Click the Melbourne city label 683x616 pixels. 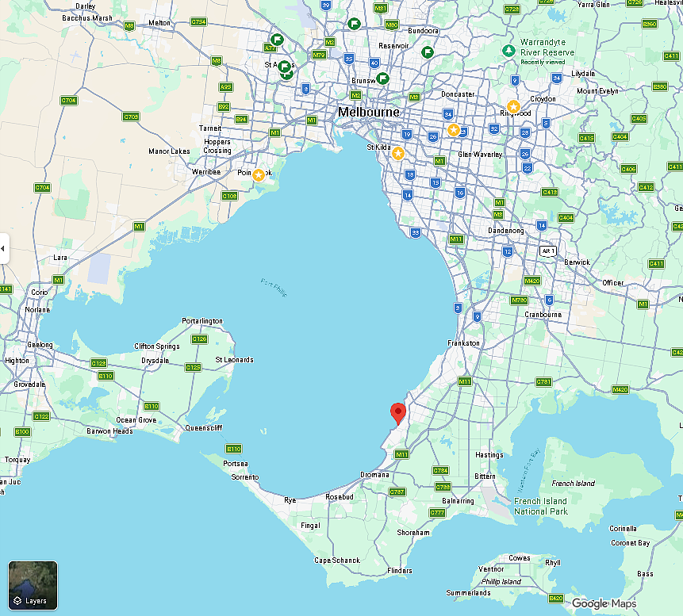tap(369, 113)
